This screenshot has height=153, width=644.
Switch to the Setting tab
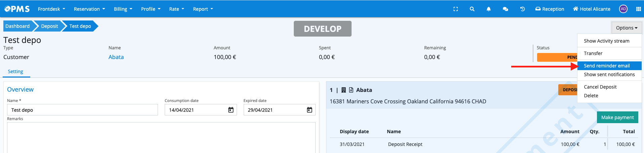point(15,71)
